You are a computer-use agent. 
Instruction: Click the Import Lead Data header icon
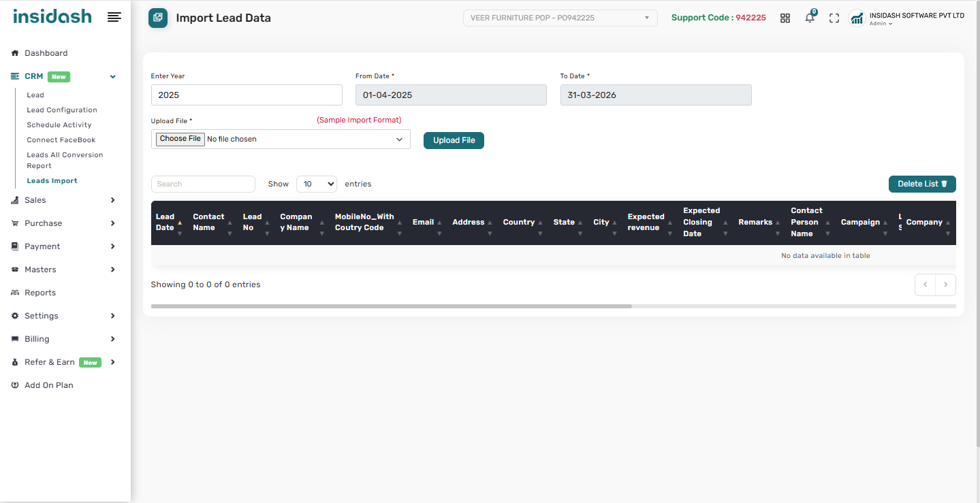tap(158, 18)
